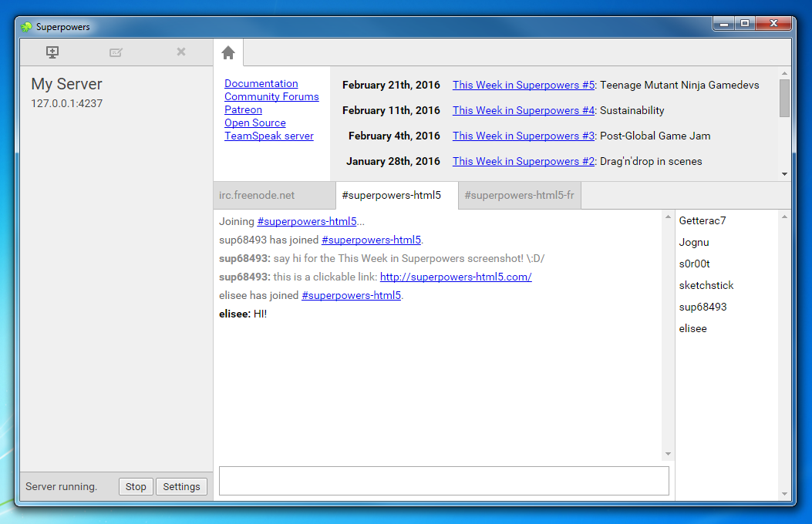
Task: Click the add server icon
Action: pos(52,52)
